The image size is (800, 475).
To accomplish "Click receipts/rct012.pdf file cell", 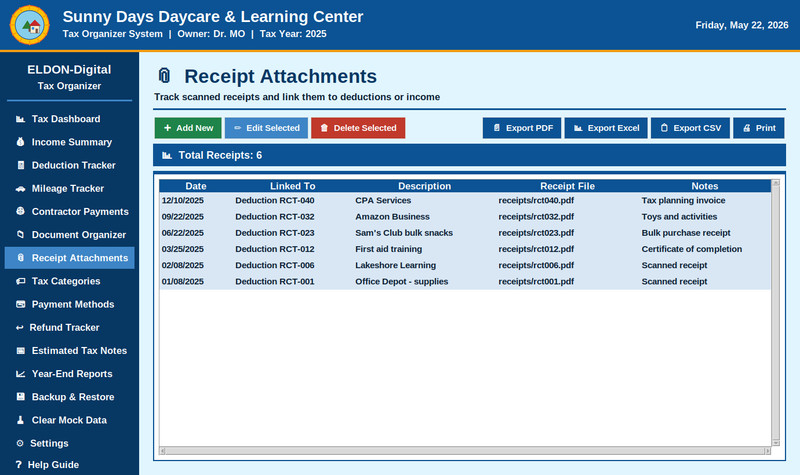I will (536, 249).
